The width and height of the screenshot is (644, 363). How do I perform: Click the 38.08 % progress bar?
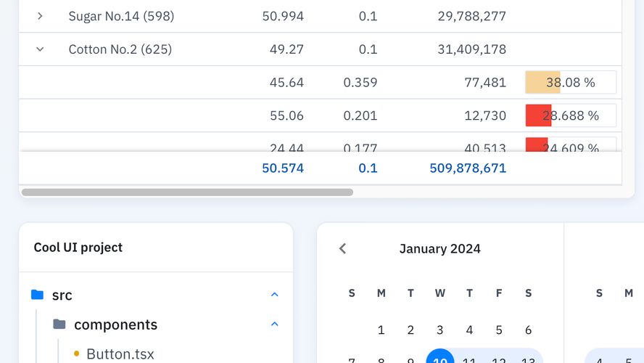tap(570, 83)
